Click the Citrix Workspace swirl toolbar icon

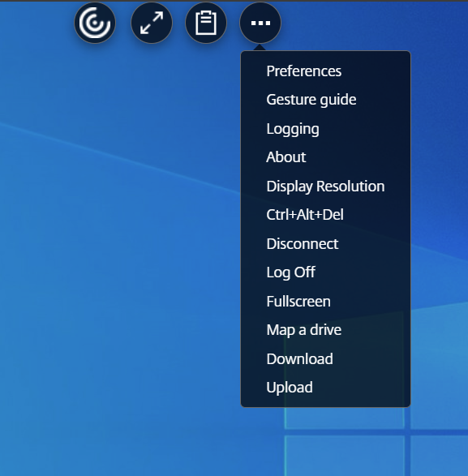pos(95,23)
